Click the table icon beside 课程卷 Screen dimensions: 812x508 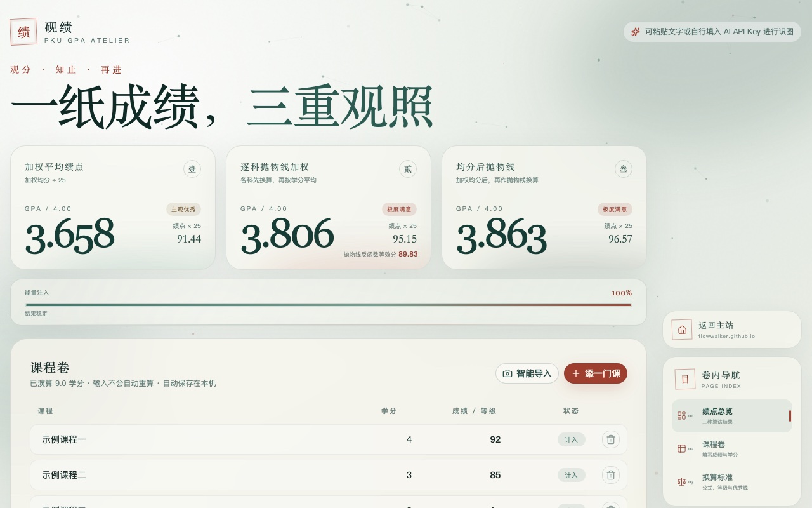pyautogui.click(x=681, y=449)
